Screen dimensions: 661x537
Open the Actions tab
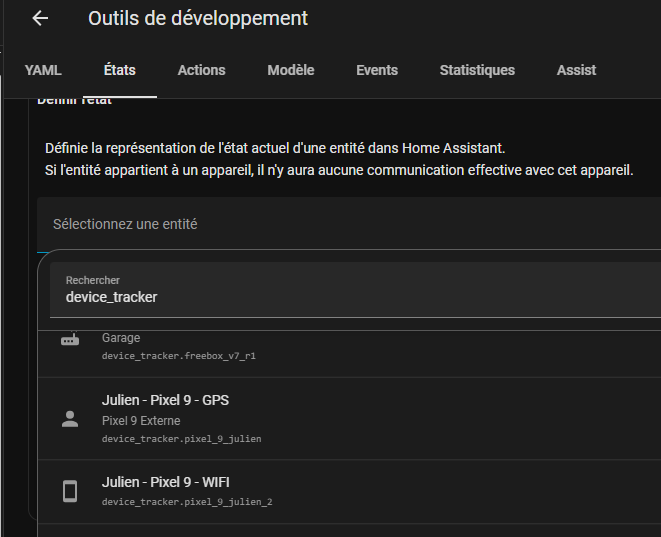click(201, 70)
